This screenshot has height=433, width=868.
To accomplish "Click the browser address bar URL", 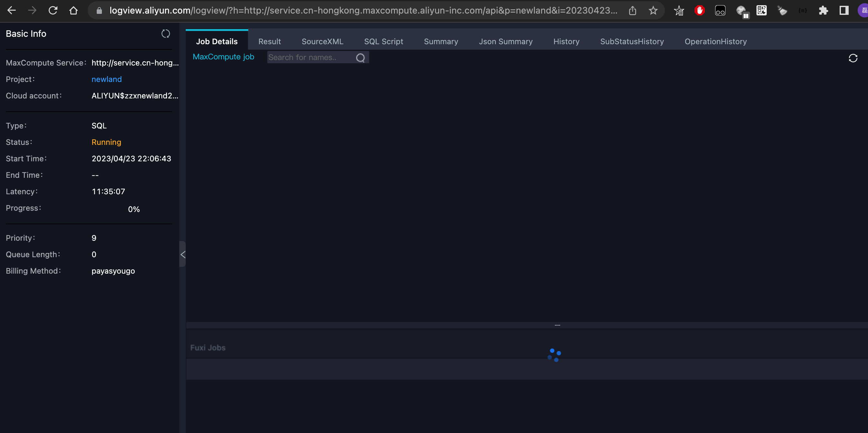I will click(363, 11).
